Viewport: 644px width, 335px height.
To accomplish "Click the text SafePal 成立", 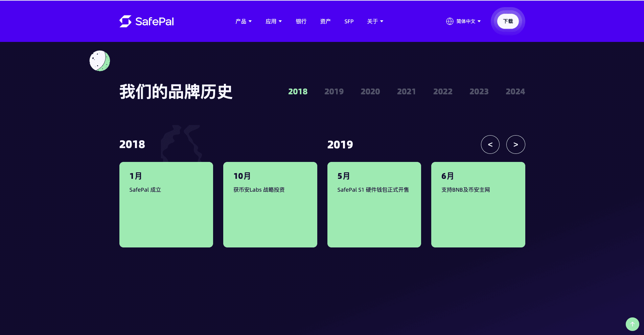I will click(x=145, y=190).
